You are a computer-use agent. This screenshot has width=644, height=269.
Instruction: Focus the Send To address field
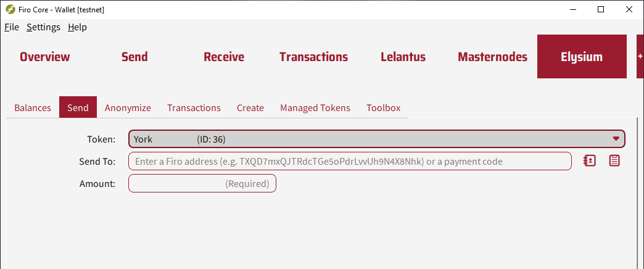point(350,161)
